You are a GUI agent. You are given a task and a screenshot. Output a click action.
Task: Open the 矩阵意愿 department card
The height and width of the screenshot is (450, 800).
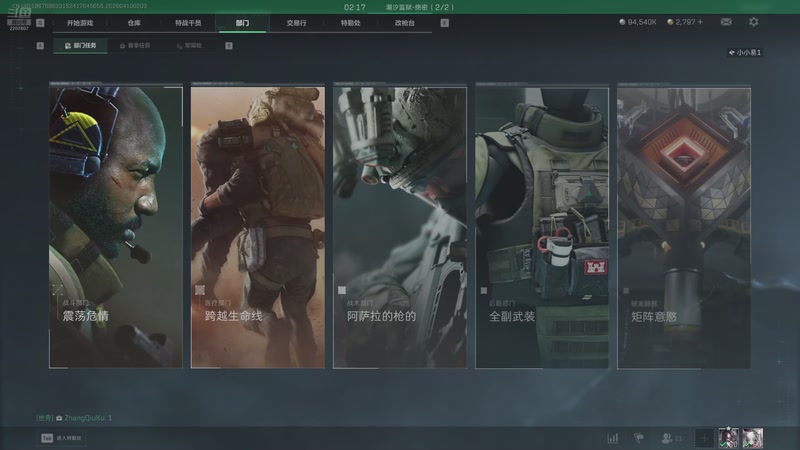click(x=684, y=227)
